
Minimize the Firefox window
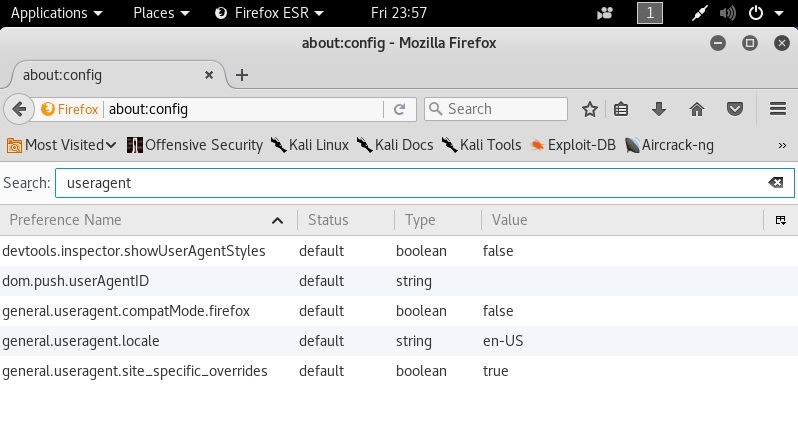(718, 43)
